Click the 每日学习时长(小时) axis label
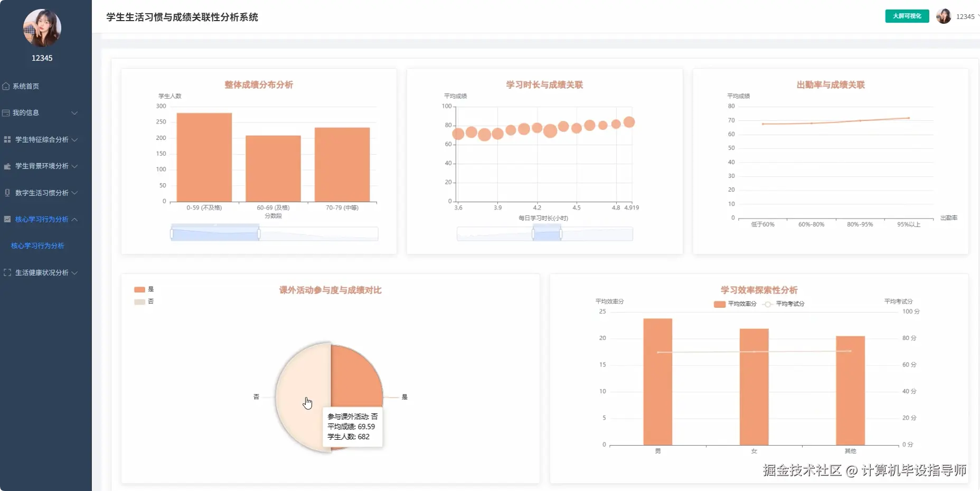This screenshot has width=980, height=491. click(x=543, y=218)
